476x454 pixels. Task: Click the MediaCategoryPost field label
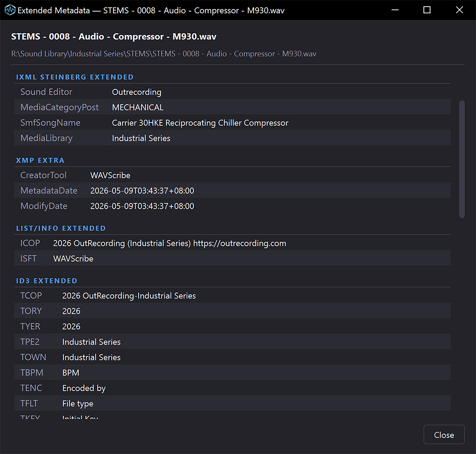click(60, 108)
